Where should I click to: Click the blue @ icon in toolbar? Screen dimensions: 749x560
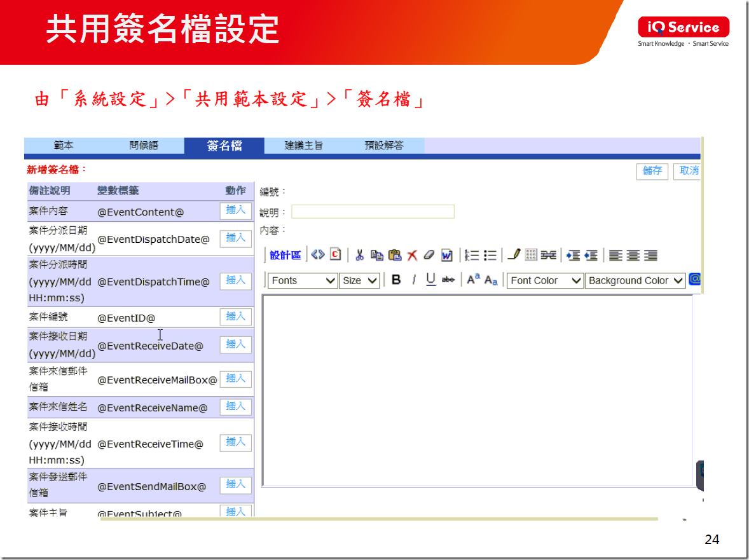tap(695, 279)
